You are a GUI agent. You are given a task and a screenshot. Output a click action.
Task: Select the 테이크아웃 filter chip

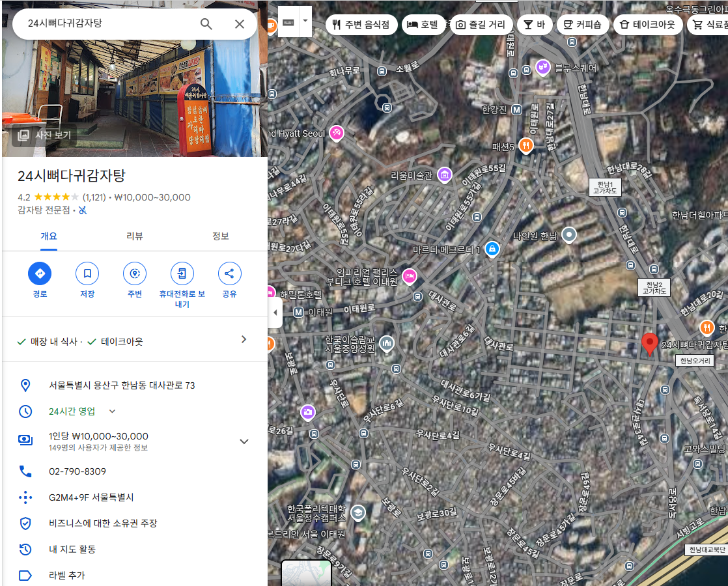[x=648, y=24]
